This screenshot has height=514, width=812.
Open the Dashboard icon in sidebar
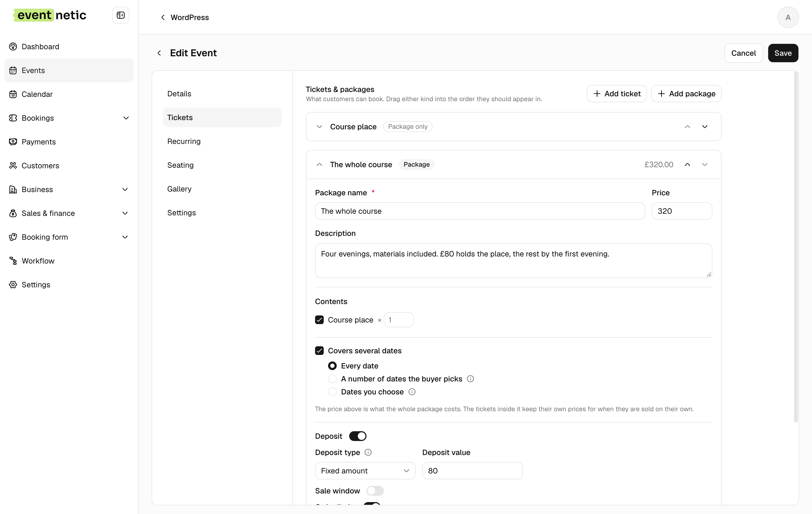(x=13, y=47)
